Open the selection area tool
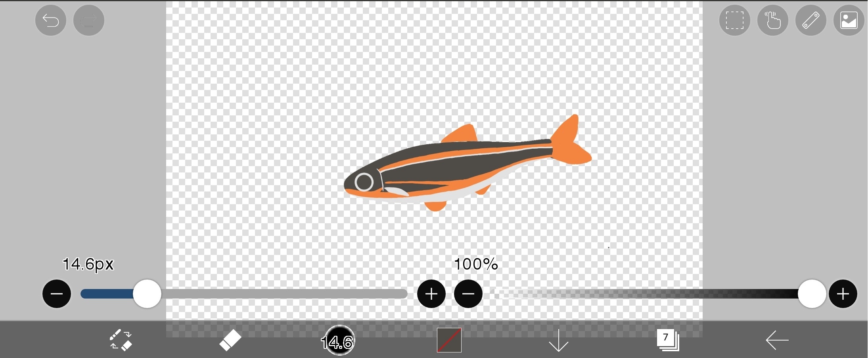The width and height of the screenshot is (868, 358). pyautogui.click(x=735, y=20)
